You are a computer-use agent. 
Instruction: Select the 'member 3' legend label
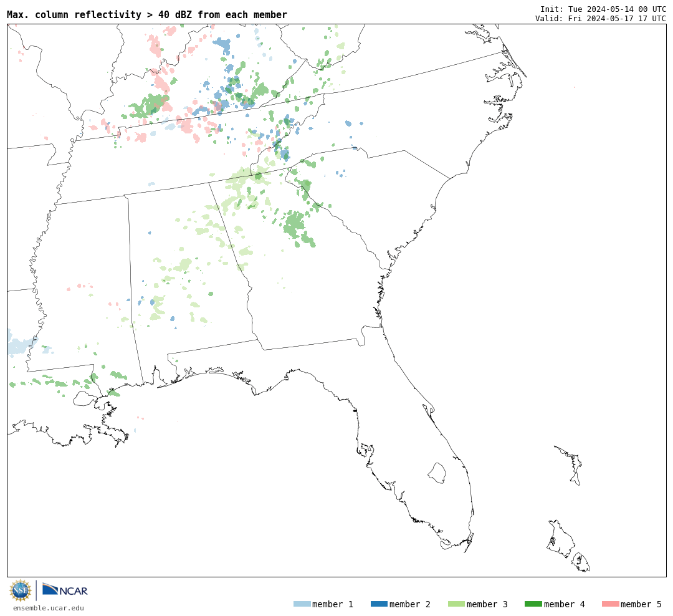click(x=487, y=604)
